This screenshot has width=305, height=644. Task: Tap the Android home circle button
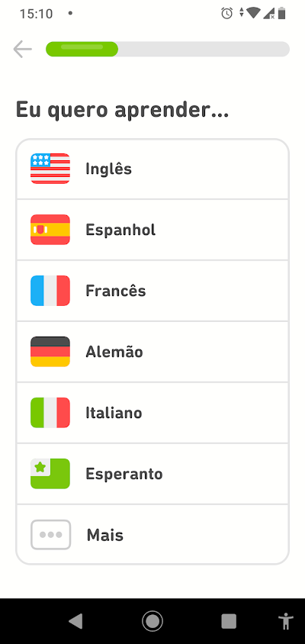point(152,621)
